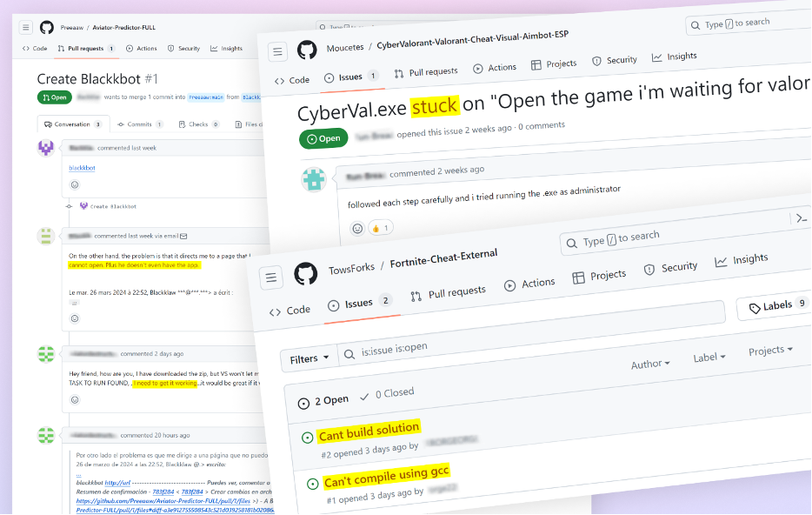Open Actions tab in Fortnite-Cheat-External window

click(529, 284)
